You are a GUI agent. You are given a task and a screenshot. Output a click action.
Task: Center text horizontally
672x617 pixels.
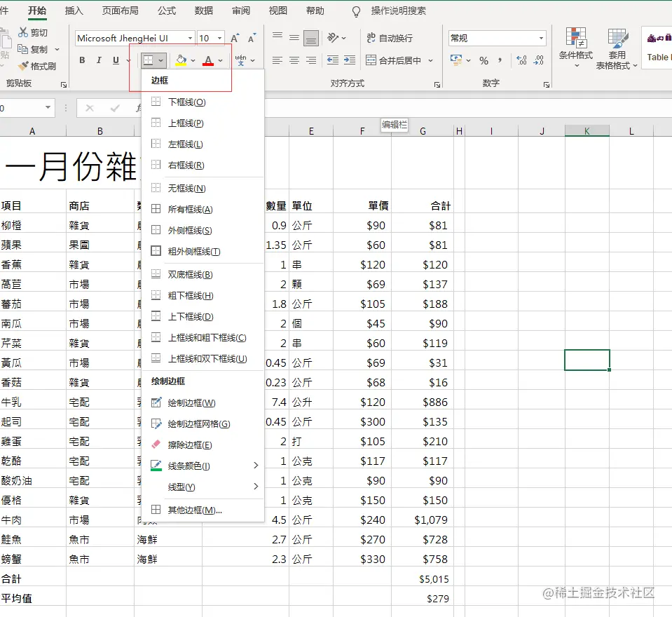294,60
